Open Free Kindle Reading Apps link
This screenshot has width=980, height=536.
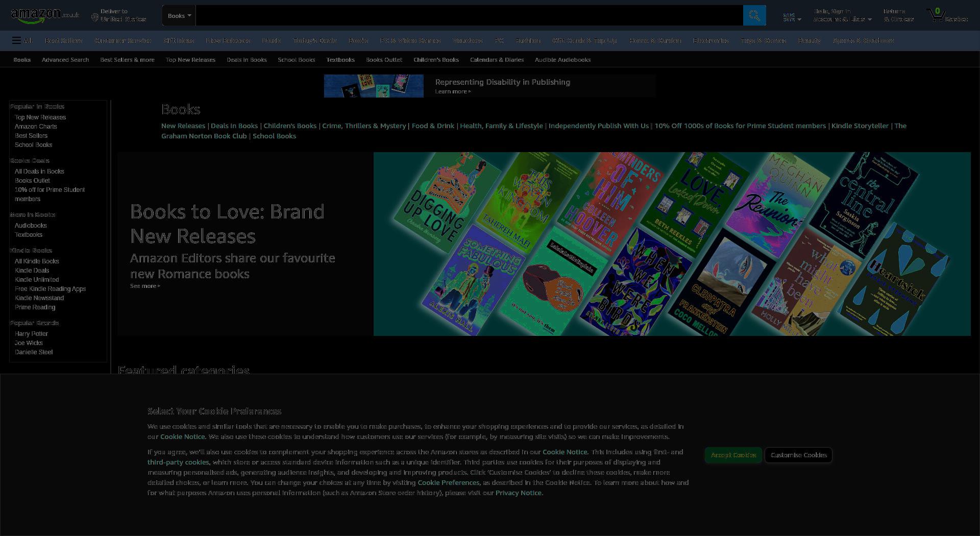point(50,289)
